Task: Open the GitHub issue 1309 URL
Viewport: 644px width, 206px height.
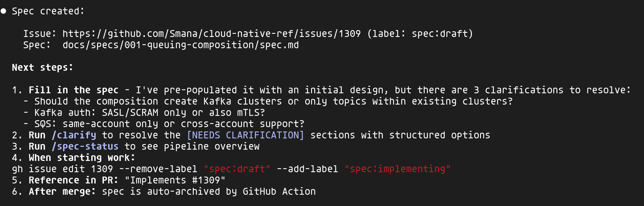Action: 211,34
